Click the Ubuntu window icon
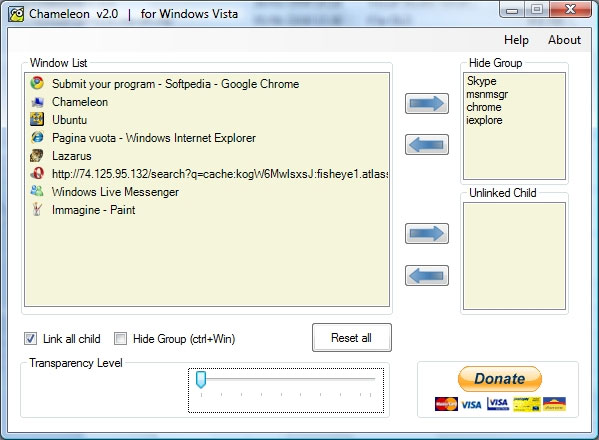This screenshot has height=440, width=599. coord(37,120)
